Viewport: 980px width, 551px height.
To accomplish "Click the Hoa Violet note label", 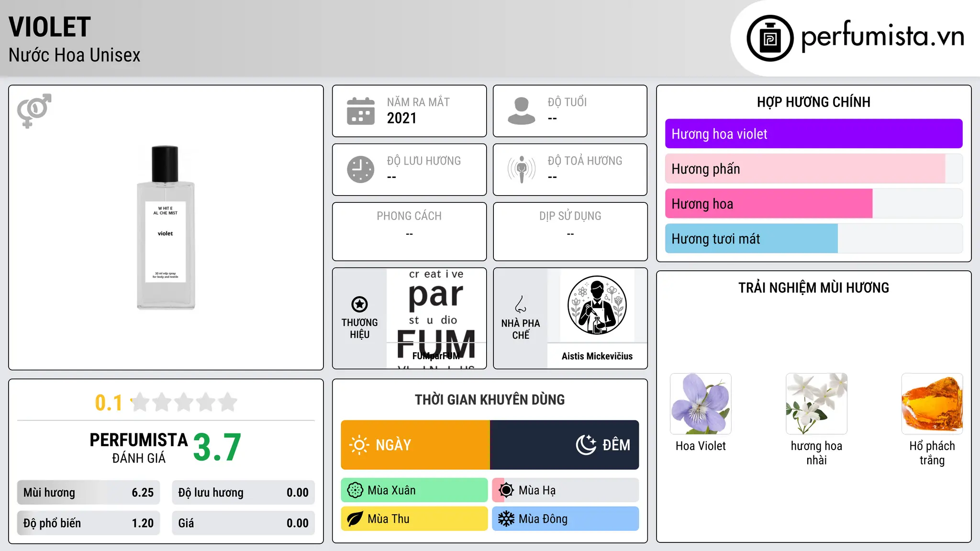I will click(x=701, y=446).
